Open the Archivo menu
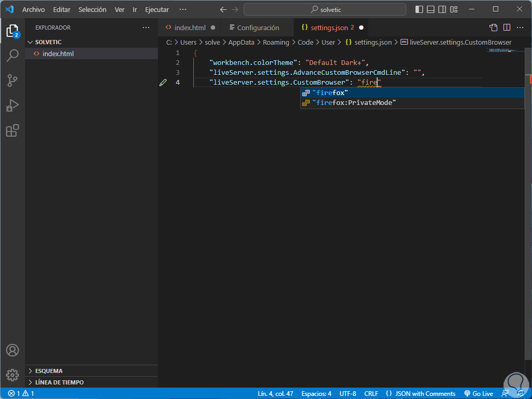Viewport: 532px width, 399px height. coord(33,9)
